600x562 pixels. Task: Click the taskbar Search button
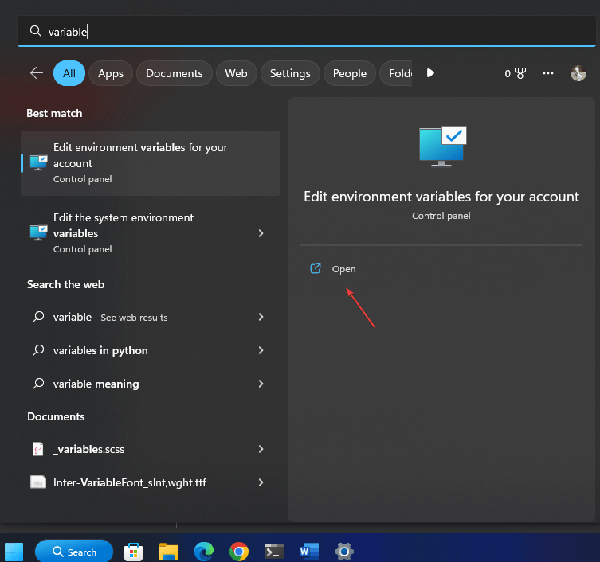tap(74, 552)
